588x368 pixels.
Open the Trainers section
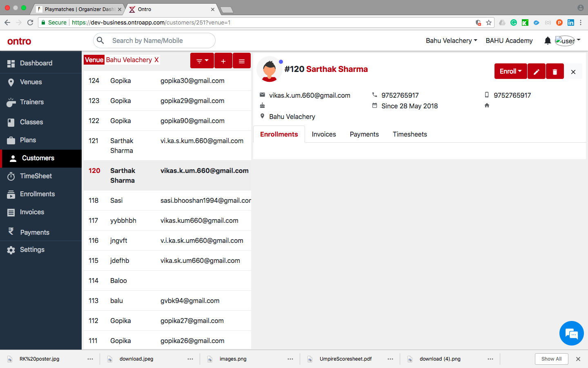pos(41,102)
